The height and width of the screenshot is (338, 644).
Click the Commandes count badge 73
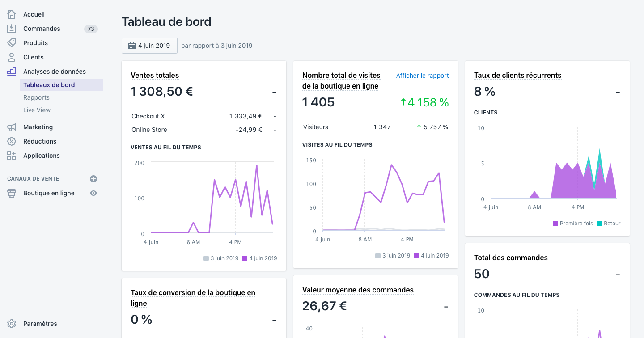[x=91, y=29]
